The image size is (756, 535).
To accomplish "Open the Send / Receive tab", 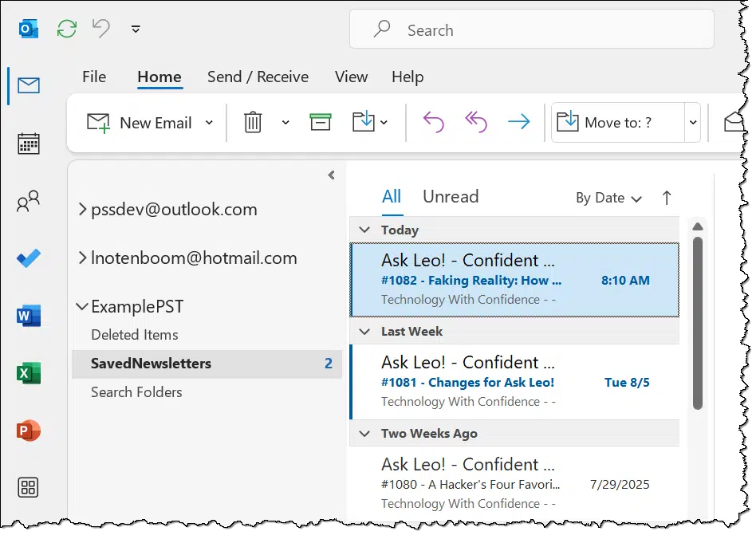I will coord(258,77).
